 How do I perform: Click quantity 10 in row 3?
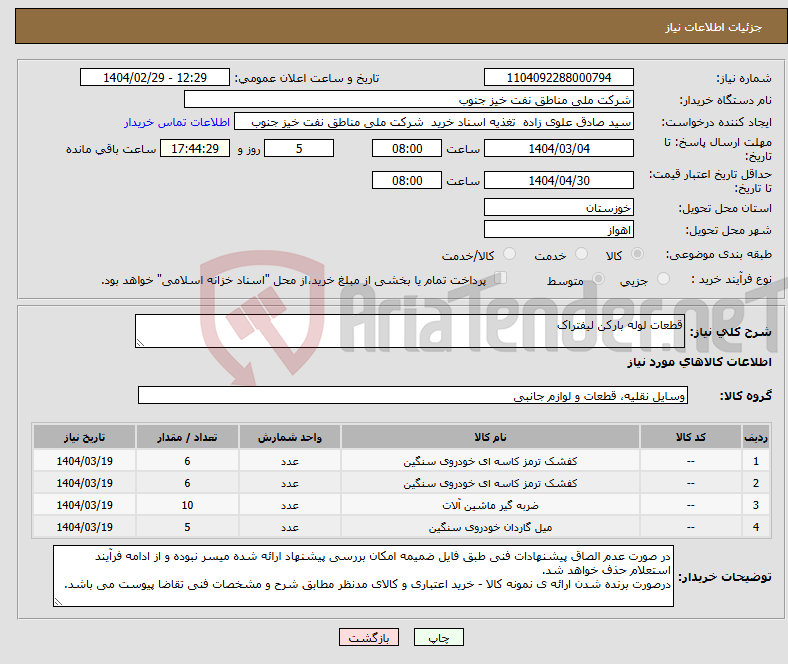[187, 505]
